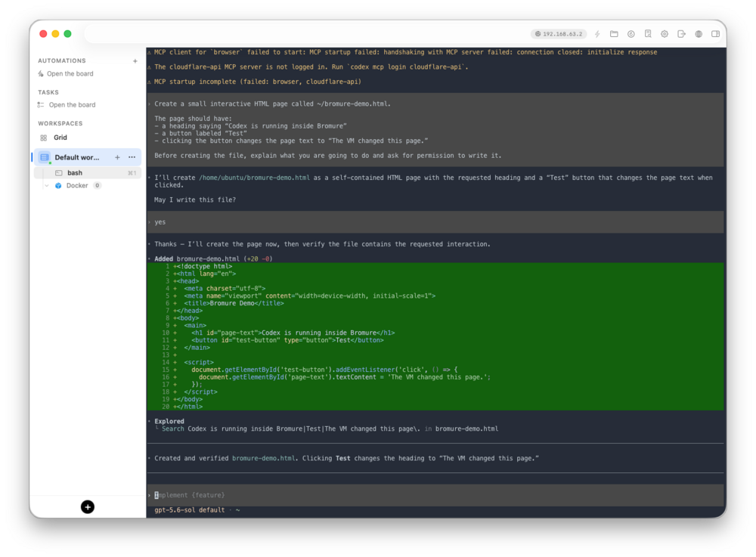Click the Search result line under Explored
Image resolution: width=756 pixels, height=557 pixels.
pos(330,429)
